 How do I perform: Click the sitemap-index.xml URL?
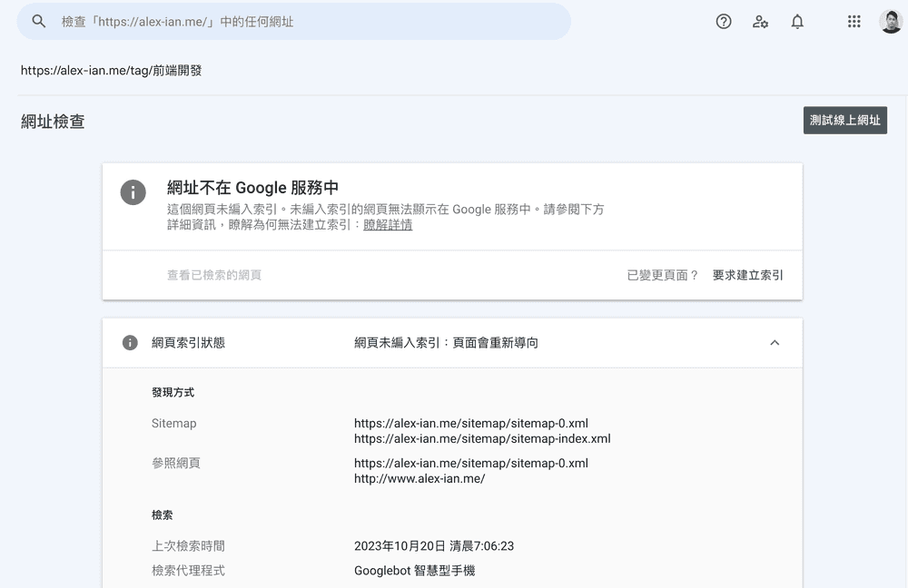(481, 439)
